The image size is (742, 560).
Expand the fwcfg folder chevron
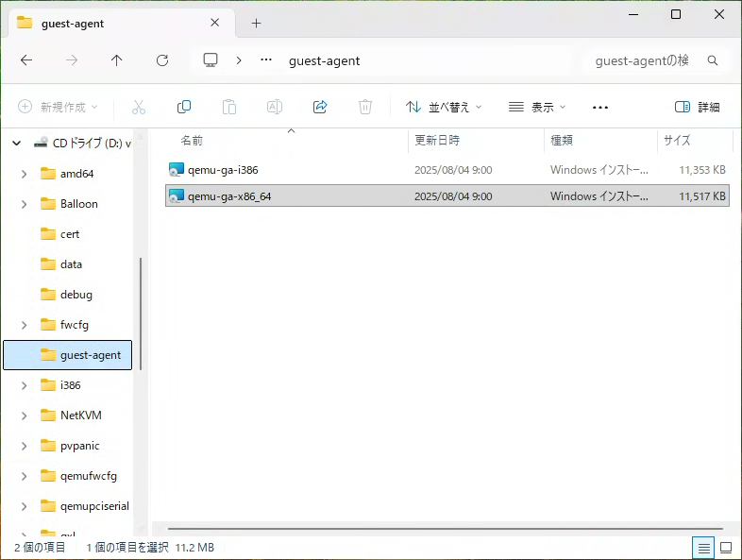25,325
